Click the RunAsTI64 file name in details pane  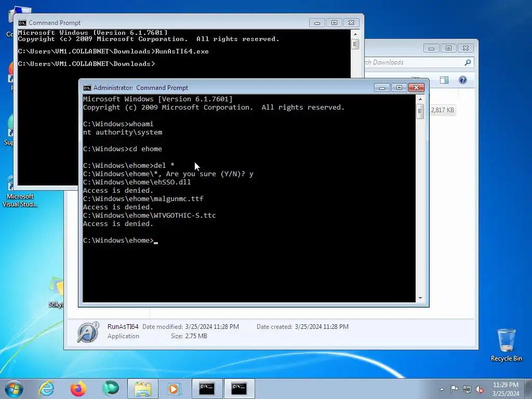(x=123, y=326)
